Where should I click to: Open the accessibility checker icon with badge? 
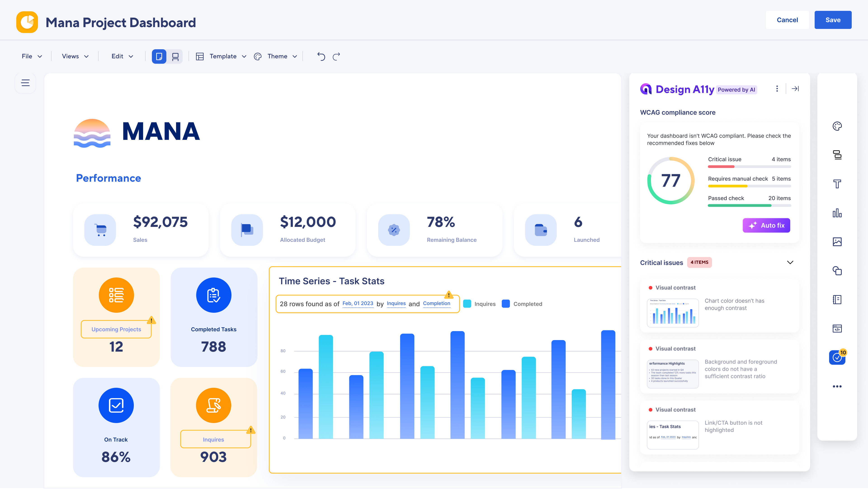pos(837,357)
